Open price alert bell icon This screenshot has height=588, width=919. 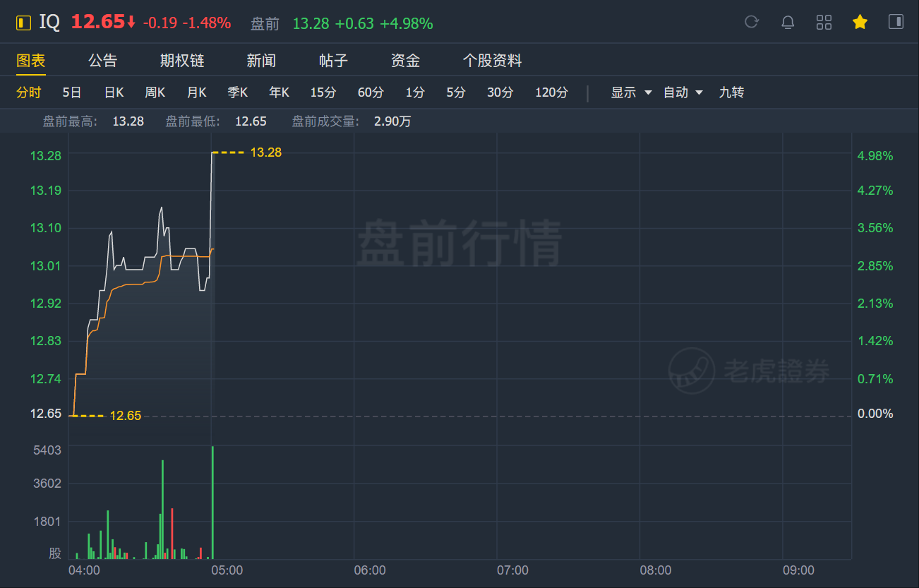coord(788,22)
